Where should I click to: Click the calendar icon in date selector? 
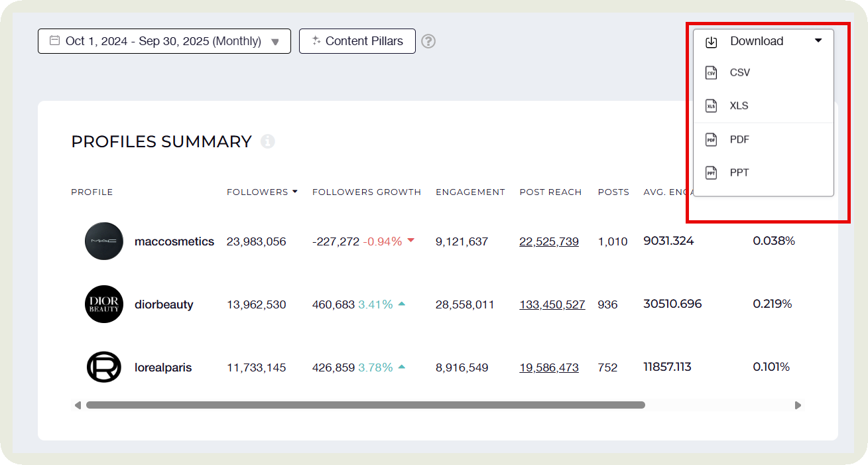(x=54, y=41)
